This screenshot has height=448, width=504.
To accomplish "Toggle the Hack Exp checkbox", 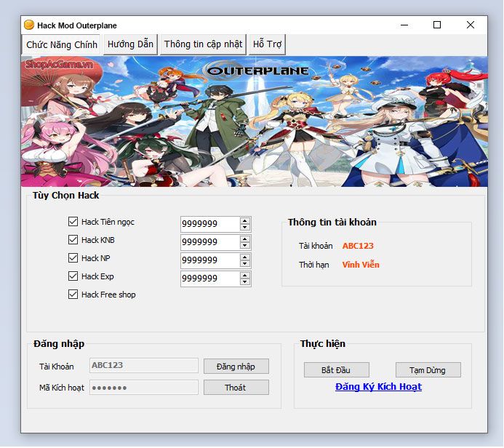I will (73, 276).
